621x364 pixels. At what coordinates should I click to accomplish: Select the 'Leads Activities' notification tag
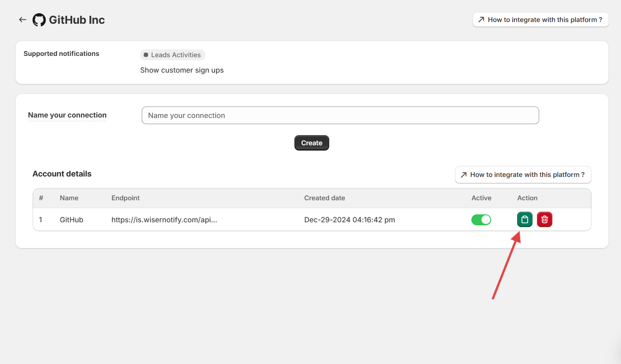tap(173, 55)
